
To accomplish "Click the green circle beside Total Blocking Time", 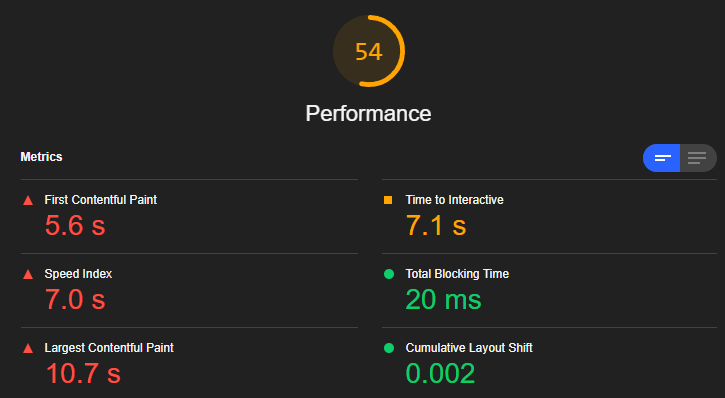I will coord(389,274).
